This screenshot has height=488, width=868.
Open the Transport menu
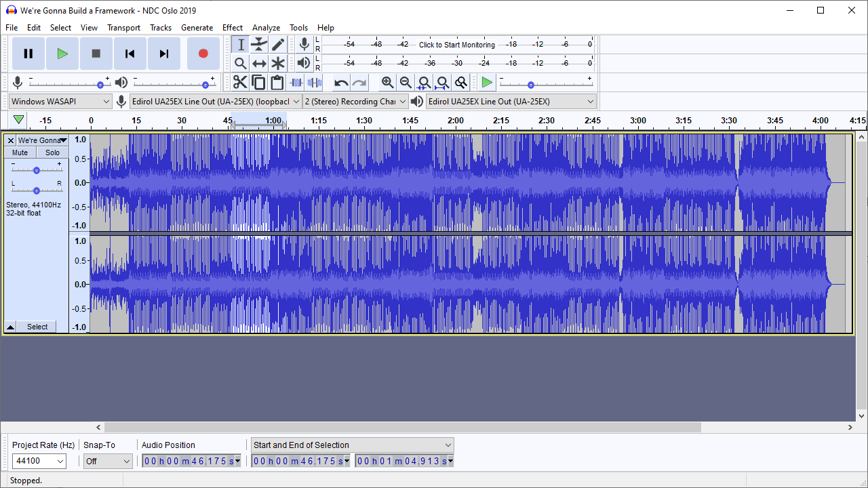[123, 28]
